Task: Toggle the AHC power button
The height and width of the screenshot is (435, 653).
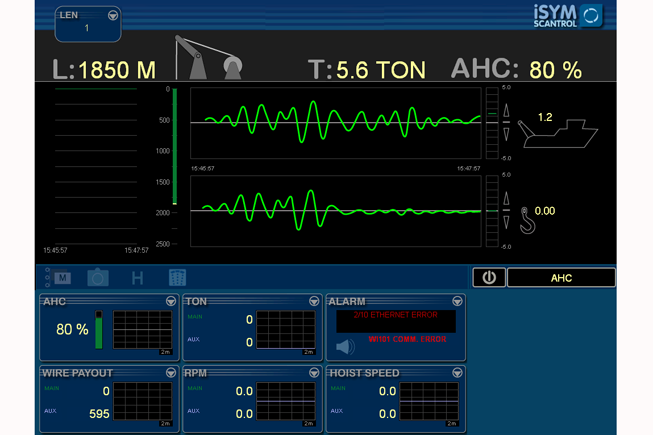Action: click(x=488, y=277)
